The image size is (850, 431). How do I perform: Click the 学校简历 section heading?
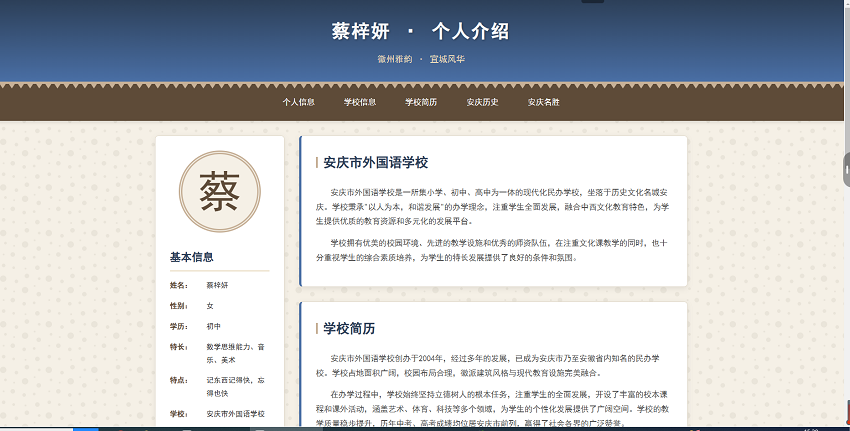(349, 328)
